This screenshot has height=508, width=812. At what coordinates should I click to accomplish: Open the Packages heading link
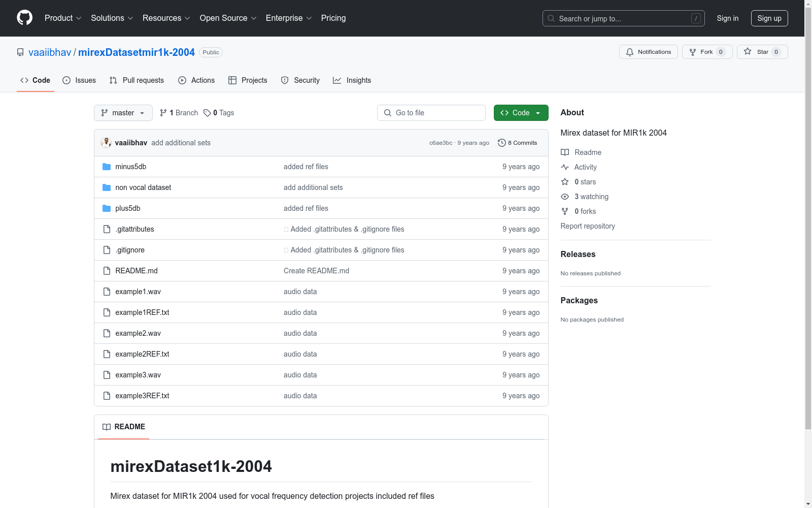[x=579, y=300]
